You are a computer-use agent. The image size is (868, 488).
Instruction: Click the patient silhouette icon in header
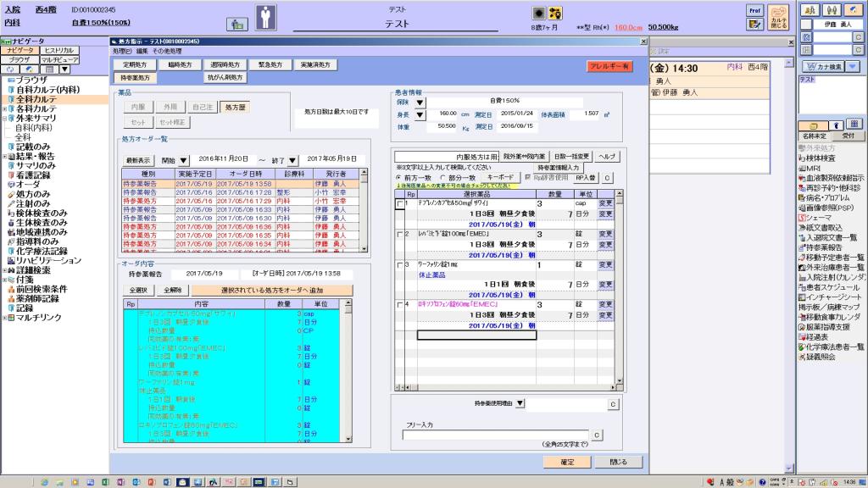click(266, 17)
